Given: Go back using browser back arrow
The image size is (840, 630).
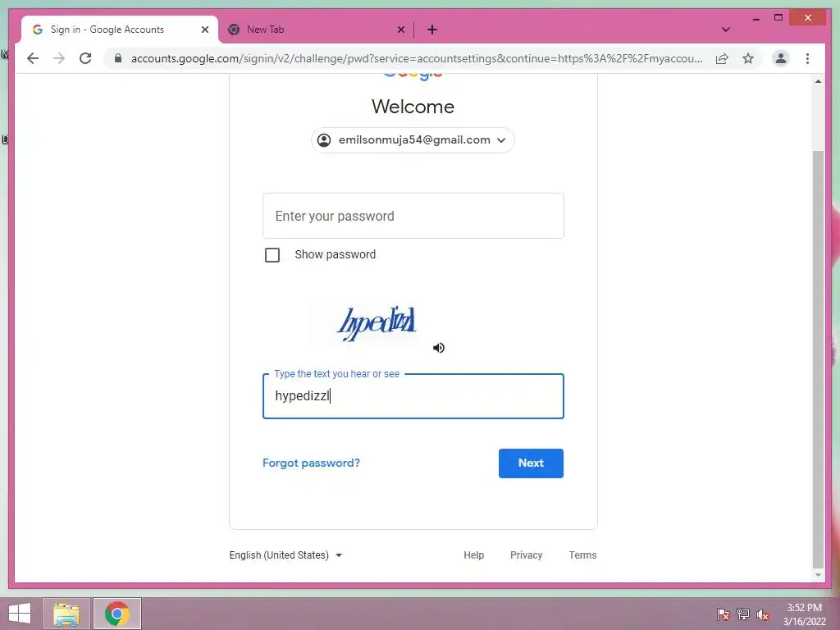Looking at the screenshot, I should click(x=33, y=58).
